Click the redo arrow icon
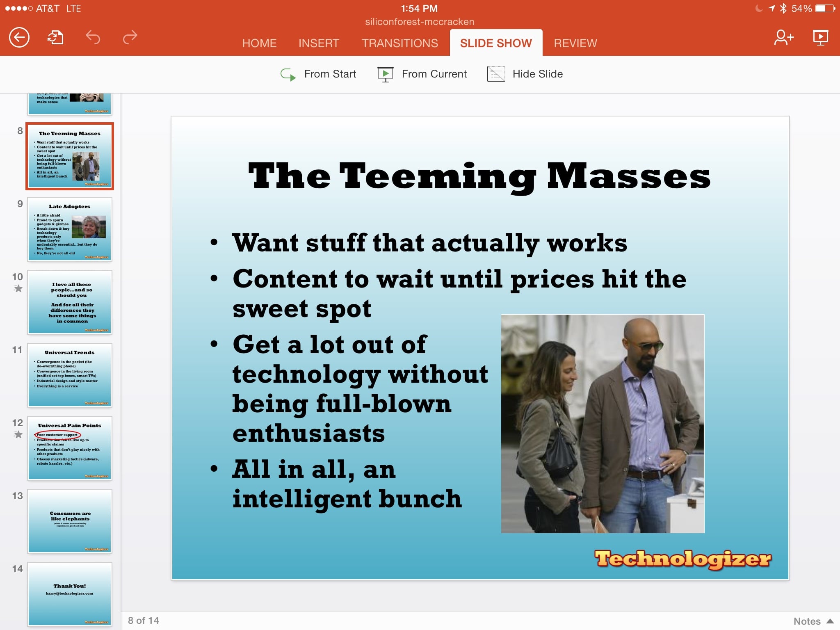840x630 pixels. click(130, 37)
